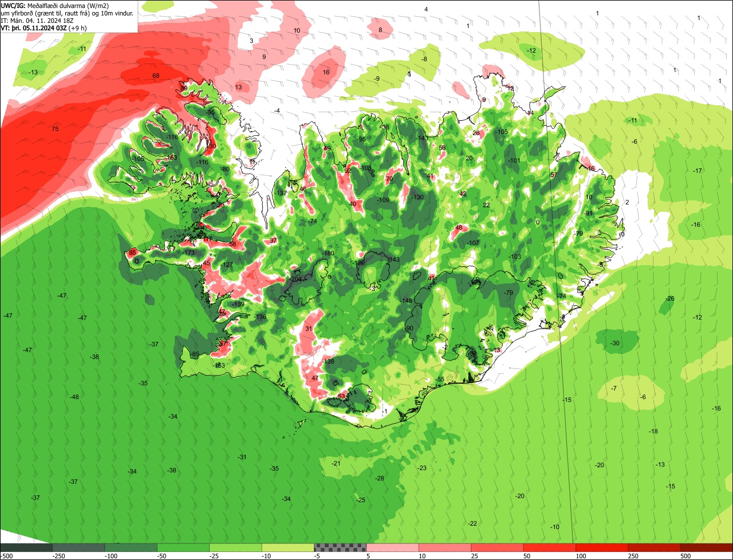Click the 'VT: Þri. 05.11.2024 03Z (+9 h)' line
This screenshot has width=733, height=560.
[44, 27]
